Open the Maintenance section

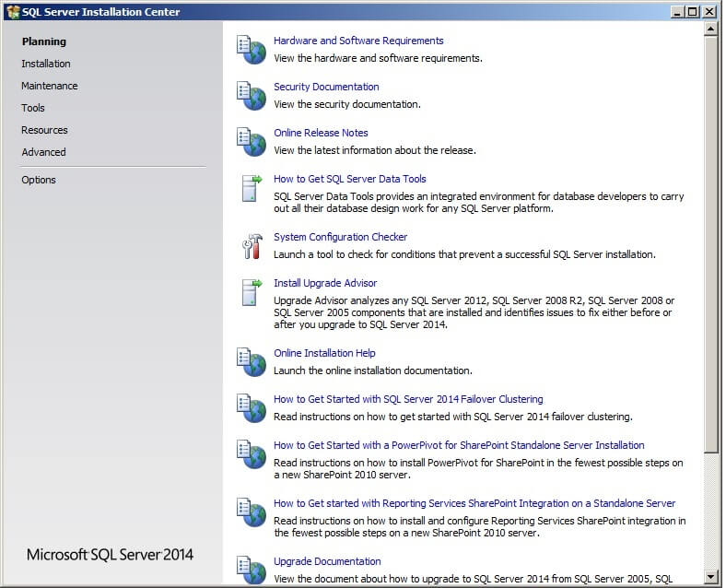coord(50,86)
